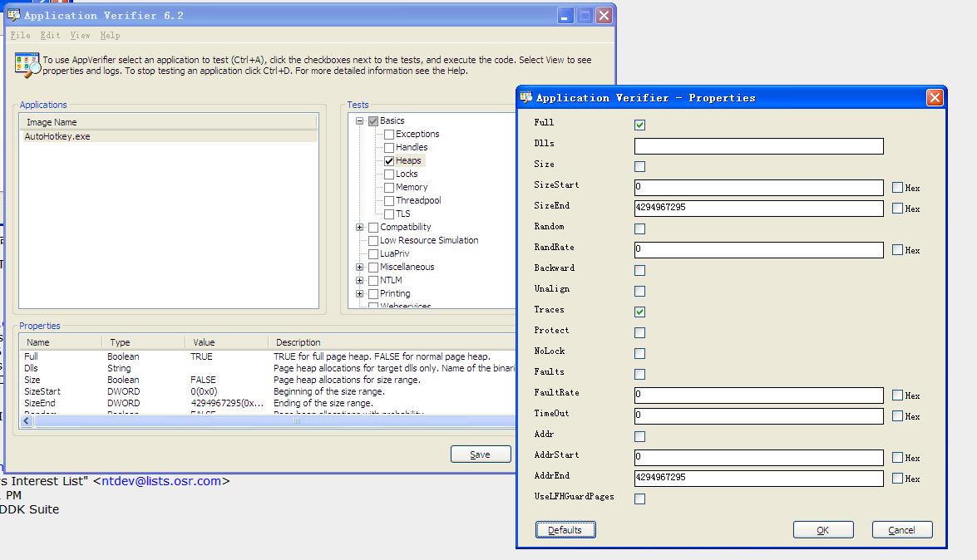Open the View menu
This screenshot has width=977, height=560.
(x=80, y=36)
